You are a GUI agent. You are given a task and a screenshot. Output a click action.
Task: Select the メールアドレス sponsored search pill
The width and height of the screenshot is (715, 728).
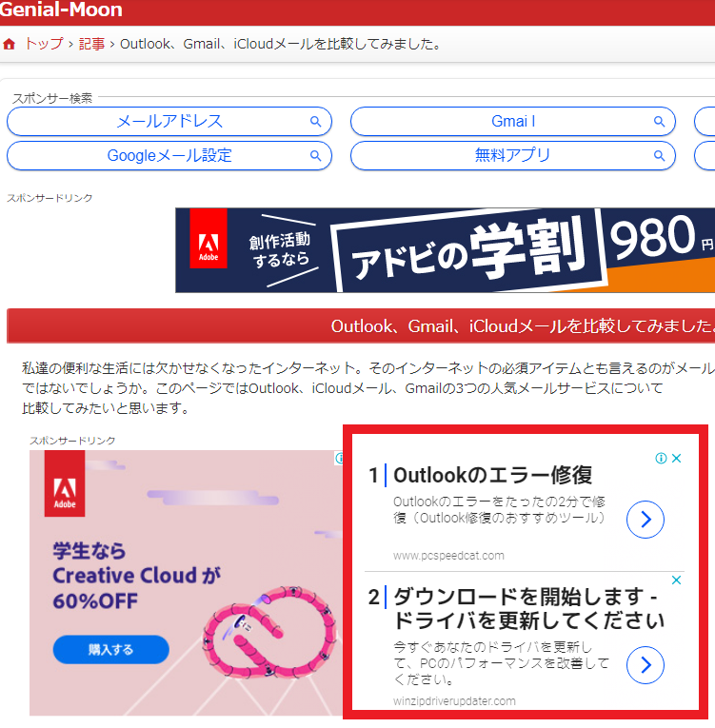pyautogui.click(x=169, y=121)
